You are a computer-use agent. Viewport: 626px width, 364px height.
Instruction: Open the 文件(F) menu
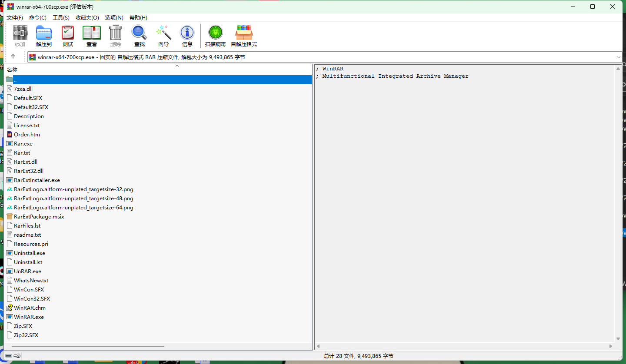click(15, 17)
